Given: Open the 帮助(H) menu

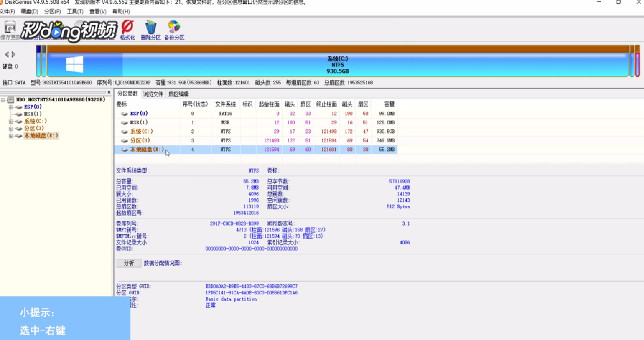Looking at the screenshot, I should click(121, 11).
